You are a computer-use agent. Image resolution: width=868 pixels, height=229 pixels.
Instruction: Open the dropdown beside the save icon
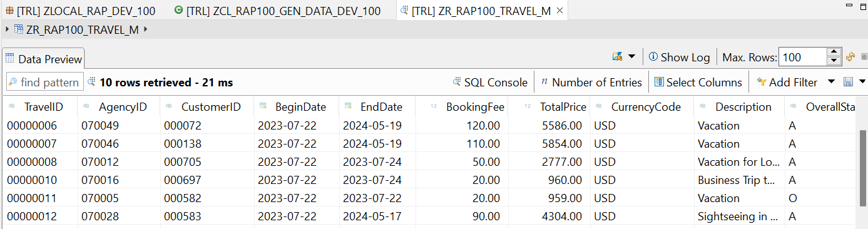click(x=862, y=82)
